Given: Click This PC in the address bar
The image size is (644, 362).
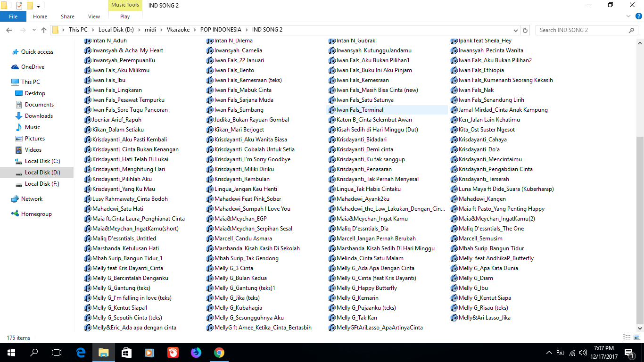Looking at the screenshot, I should 78,30.
